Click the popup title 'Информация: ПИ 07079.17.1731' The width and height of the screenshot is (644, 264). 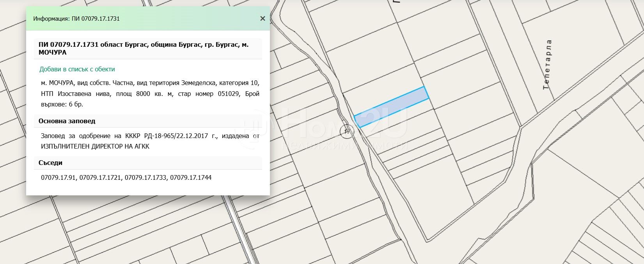[76, 19]
